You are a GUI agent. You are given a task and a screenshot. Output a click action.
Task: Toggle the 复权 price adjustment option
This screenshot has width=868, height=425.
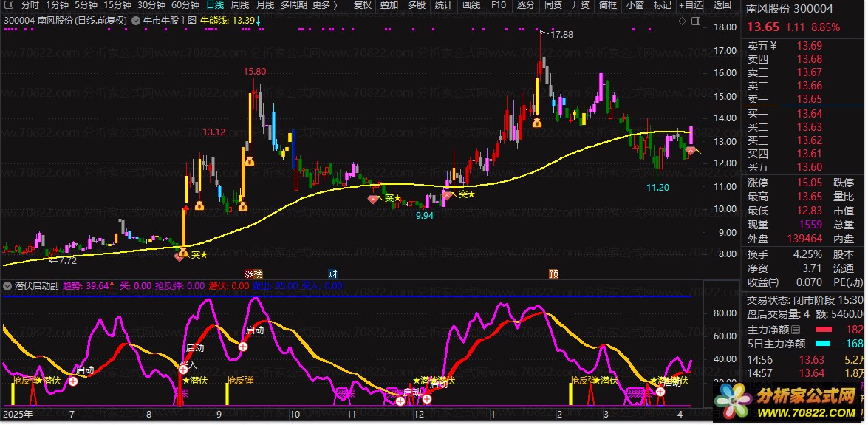coord(362,5)
